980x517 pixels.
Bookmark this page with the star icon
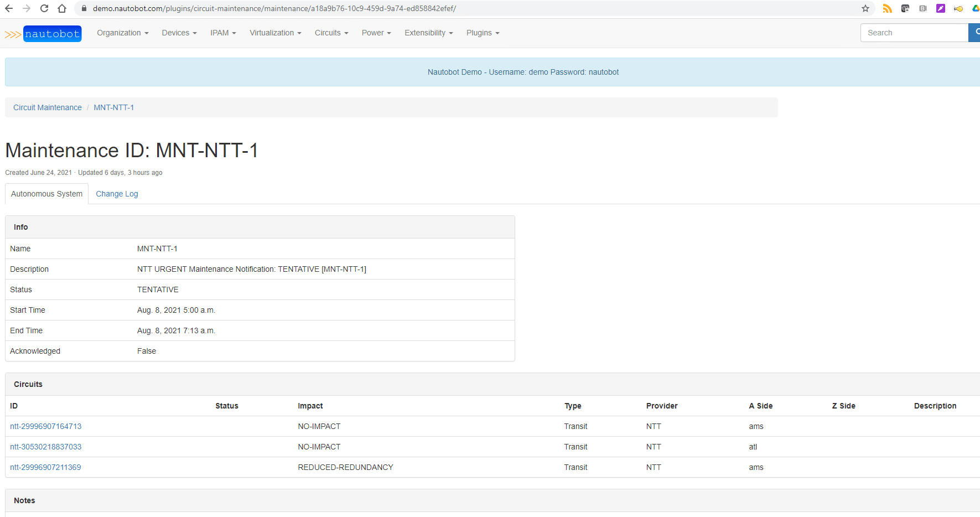coord(865,8)
